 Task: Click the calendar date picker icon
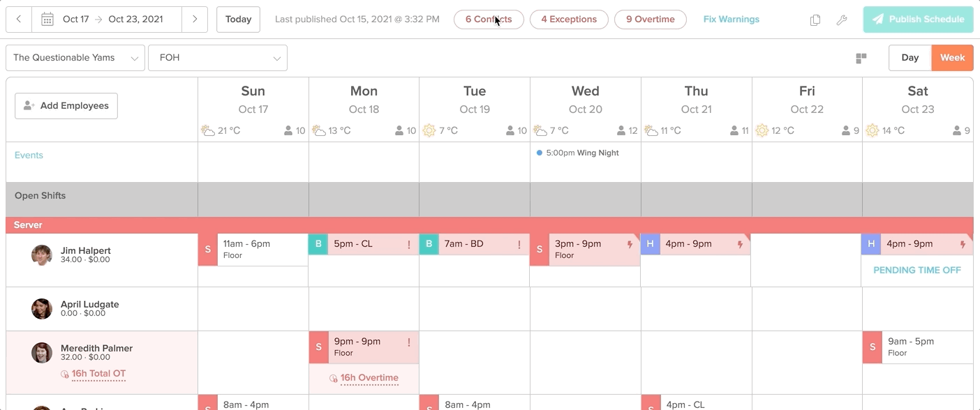click(x=47, y=20)
